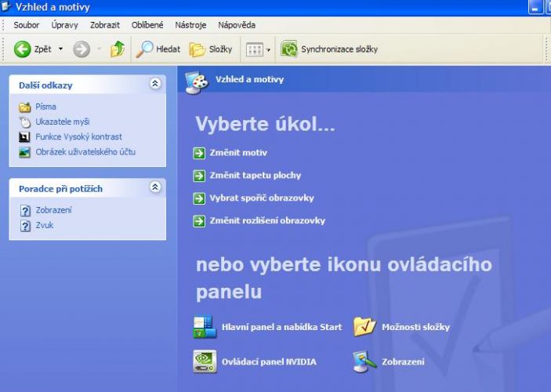Viewport: 551px width, 392px height.
Task: Click the Možnosti složky label
Action: pos(415,327)
